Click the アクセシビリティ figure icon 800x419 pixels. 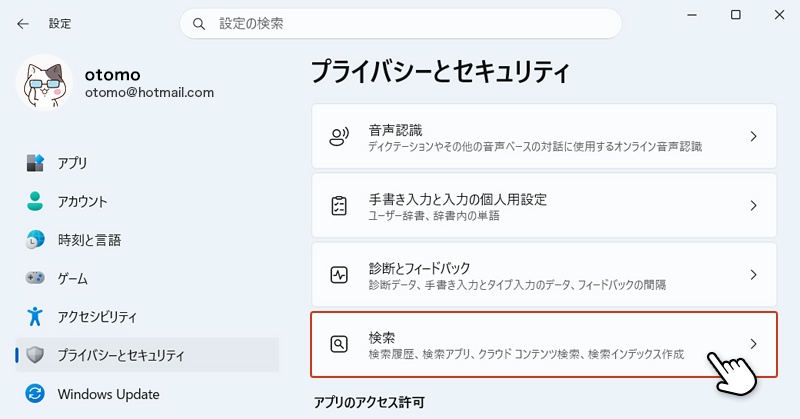(x=35, y=317)
